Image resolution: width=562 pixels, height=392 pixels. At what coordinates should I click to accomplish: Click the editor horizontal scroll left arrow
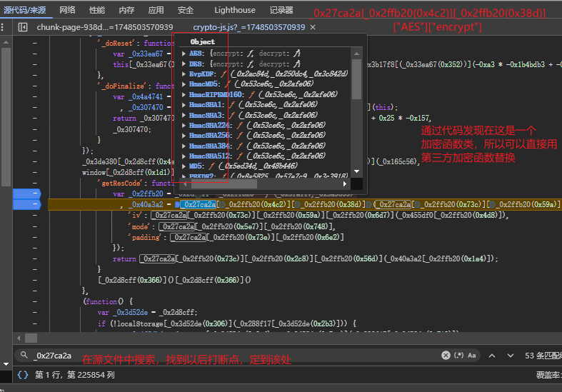[19, 338]
